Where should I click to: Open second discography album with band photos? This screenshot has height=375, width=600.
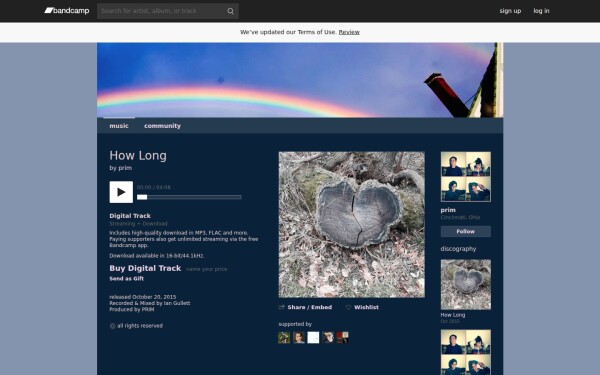(x=466, y=352)
